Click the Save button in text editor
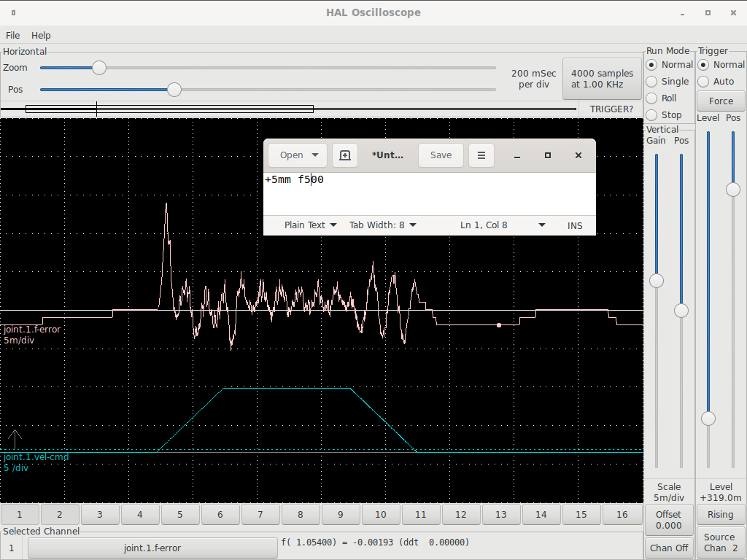747x560 pixels. [x=441, y=155]
